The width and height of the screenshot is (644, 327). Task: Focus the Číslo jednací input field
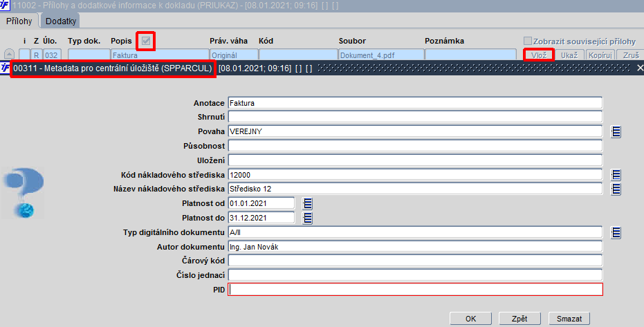(415, 275)
